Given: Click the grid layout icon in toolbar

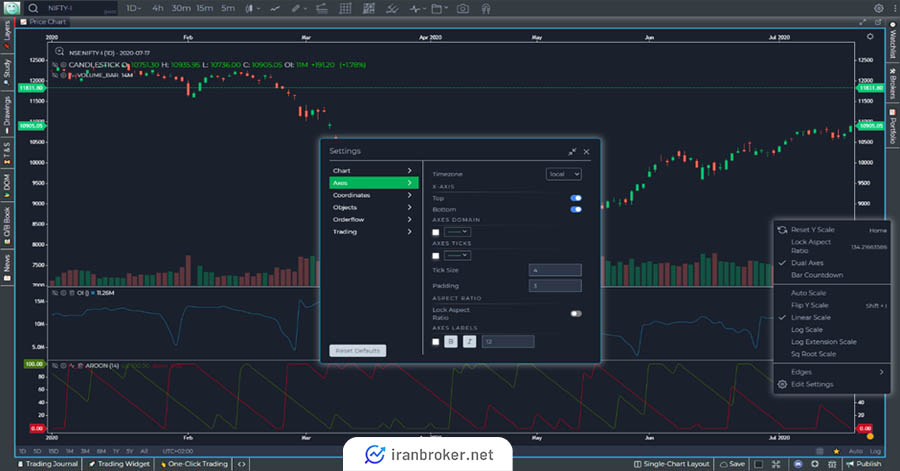Looking at the screenshot, I should tap(345, 8).
